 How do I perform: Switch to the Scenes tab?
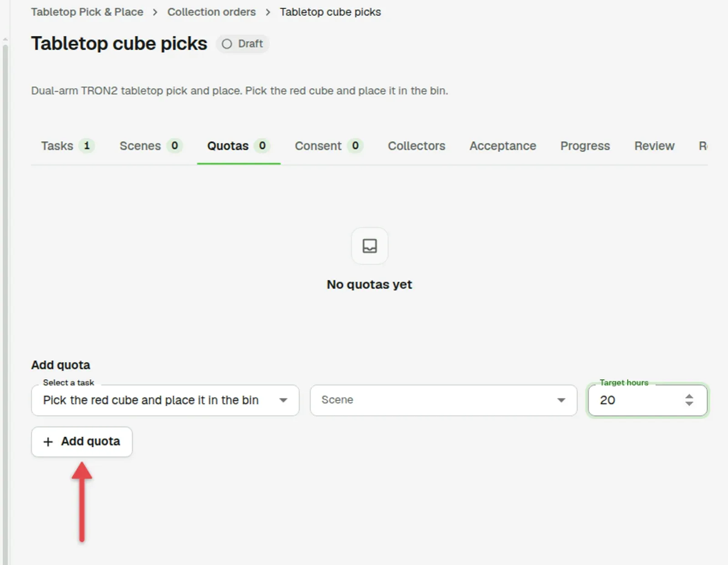click(151, 146)
